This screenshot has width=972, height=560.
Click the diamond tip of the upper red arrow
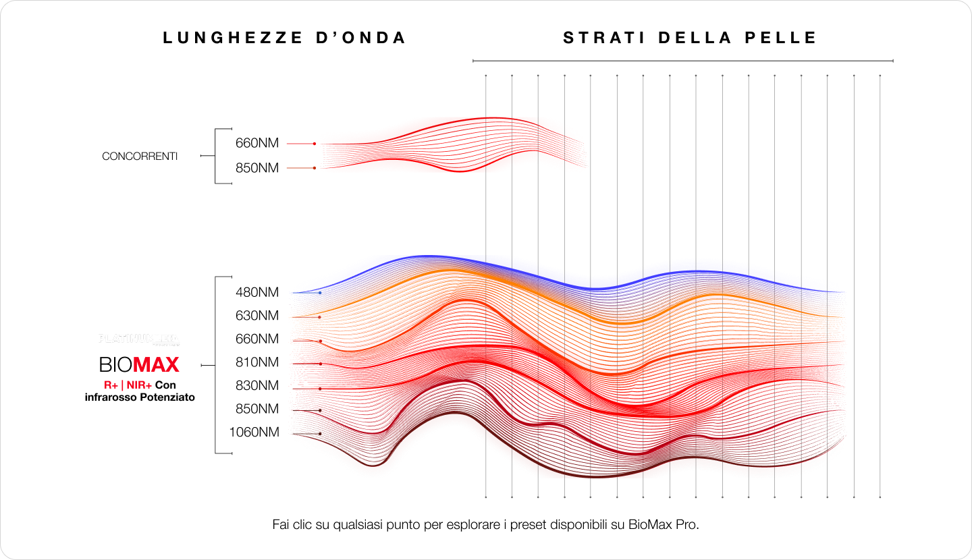click(315, 144)
